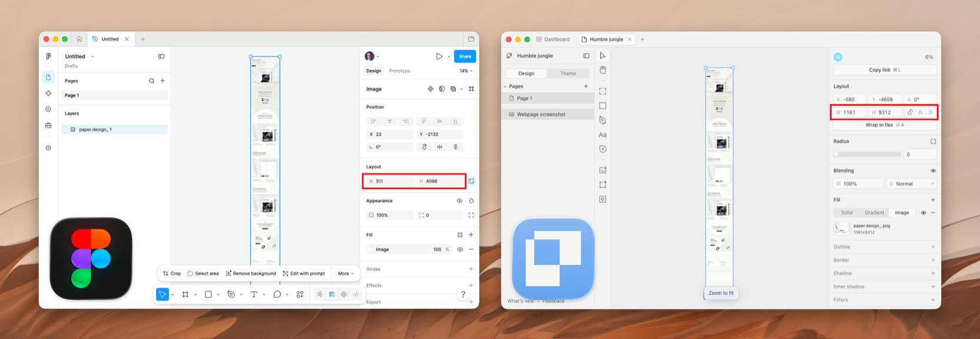The image size is (980, 339).
Task: Toggle Figma left sidebar collapse icon
Action: click(x=161, y=56)
